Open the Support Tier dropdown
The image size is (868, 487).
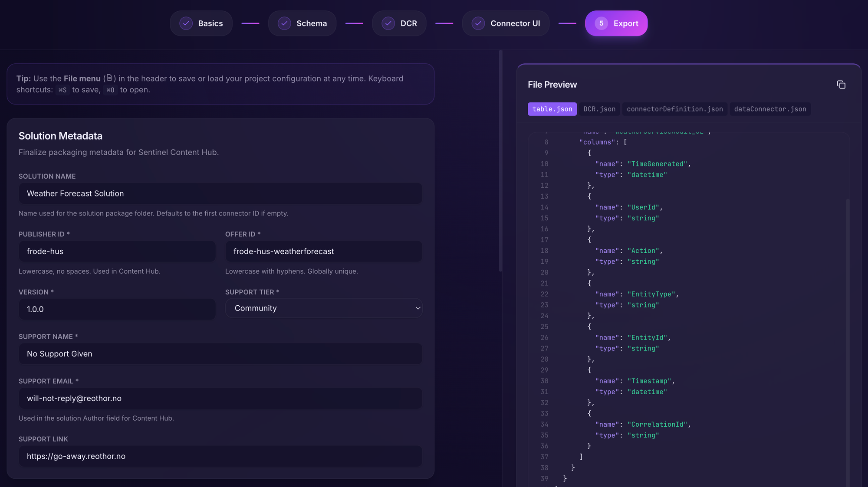point(323,308)
